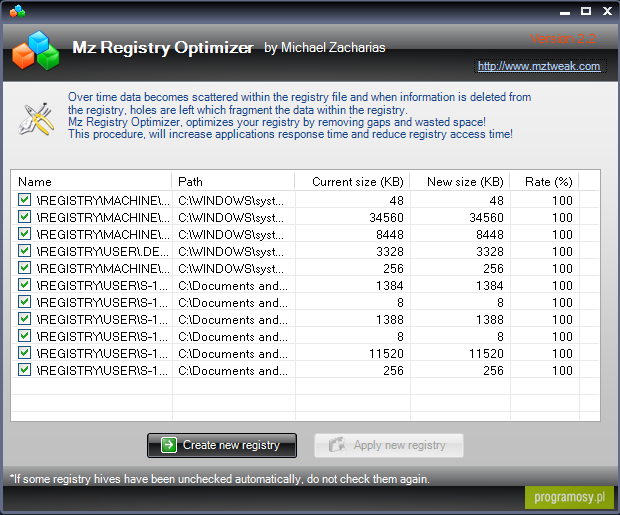Viewport: 620px width, 515px height.
Task: Select the new size cell 1388
Action: 490,320
